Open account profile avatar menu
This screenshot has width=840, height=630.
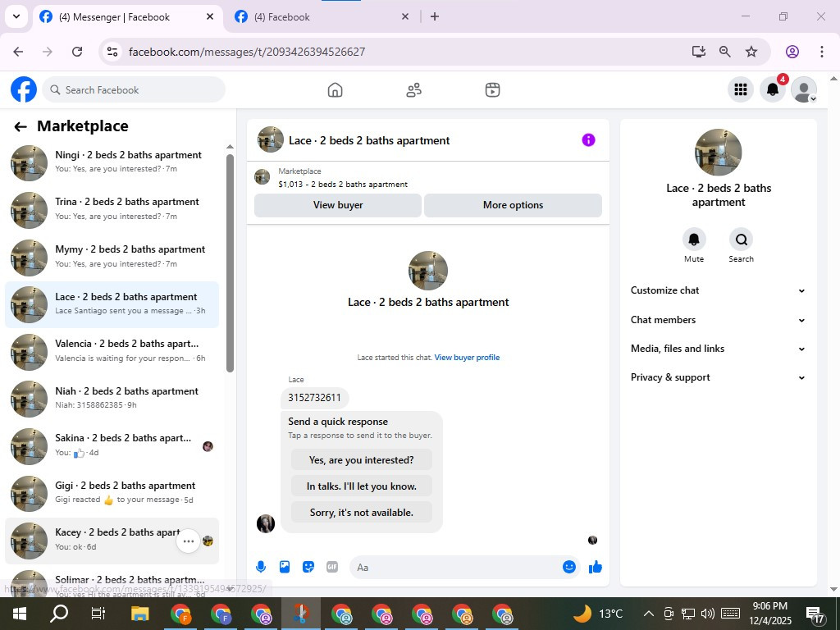[x=804, y=89]
